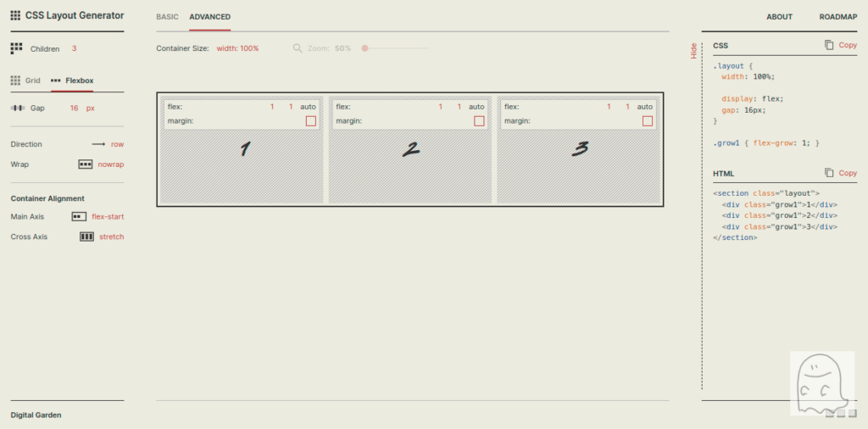Viewport: 868px width, 429px height.
Task: Copy the CSS code
Action: click(840, 45)
